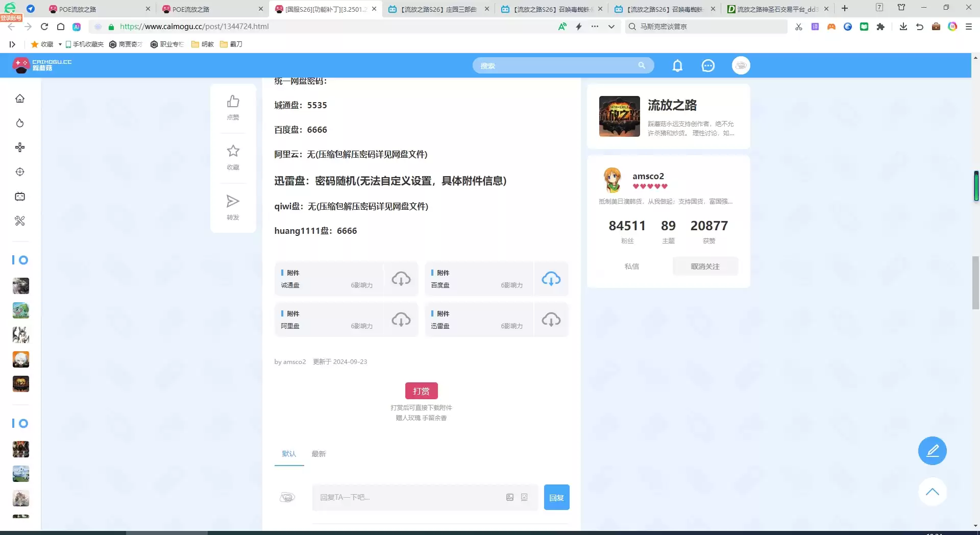This screenshot has height=535, width=980.
Task: Toggle follow with 取消关注 button
Action: click(705, 266)
